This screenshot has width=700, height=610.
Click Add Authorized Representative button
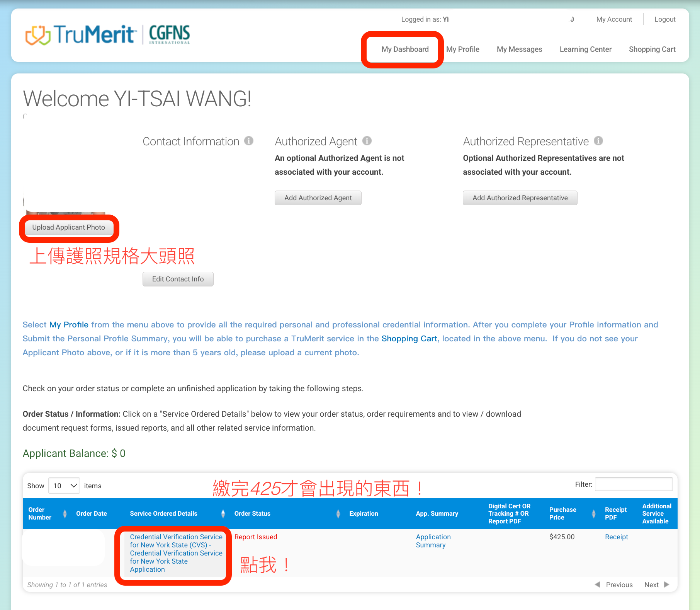click(x=520, y=198)
